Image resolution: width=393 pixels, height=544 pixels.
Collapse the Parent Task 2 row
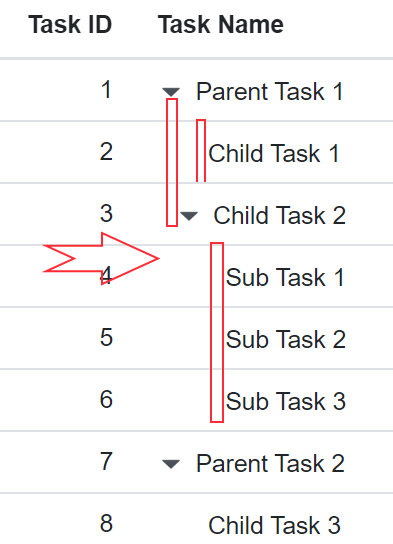click(171, 464)
